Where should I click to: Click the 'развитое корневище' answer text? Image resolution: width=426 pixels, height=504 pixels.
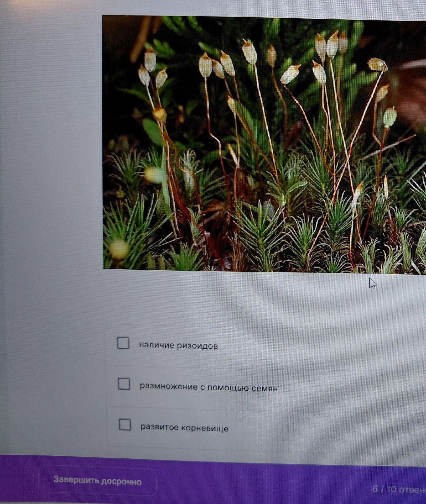coord(185,428)
